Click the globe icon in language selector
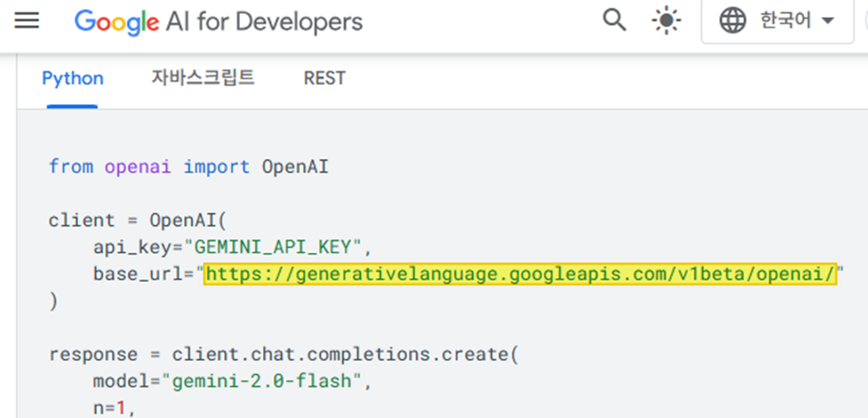The height and width of the screenshot is (418, 868). (732, 21)
